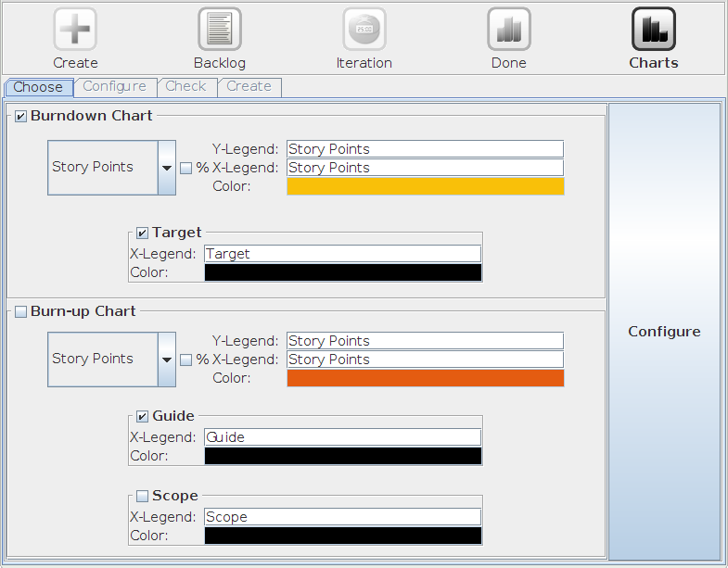Open the Create tab next to Check
The width and height of the screenshot is (728, 568).
point(249,87)
